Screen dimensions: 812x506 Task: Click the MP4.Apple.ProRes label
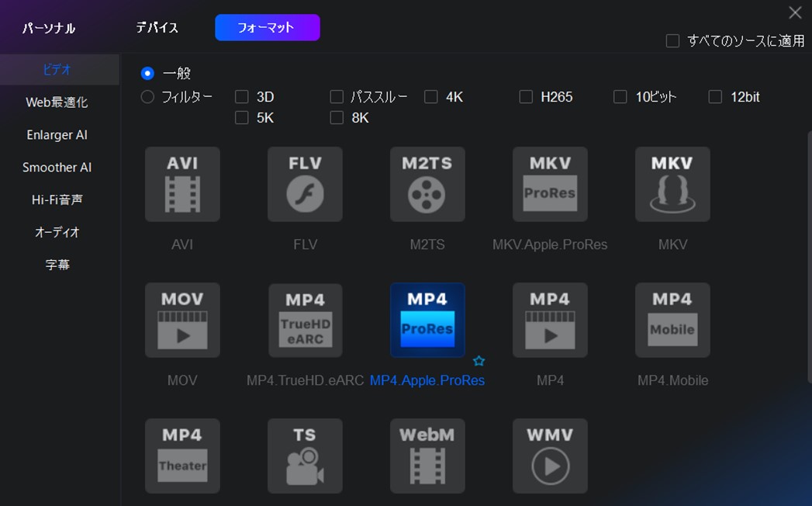[x=427, y=380]
